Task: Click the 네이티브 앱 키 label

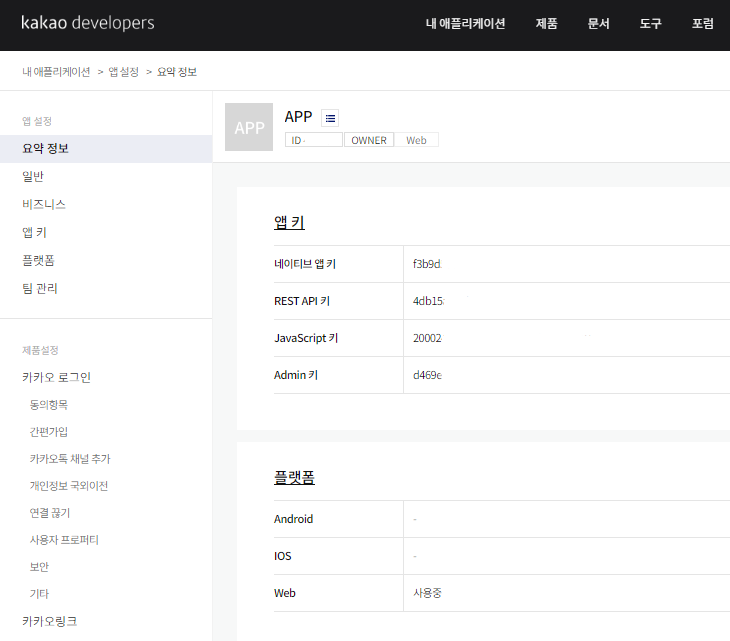Action: coord(305,264)
